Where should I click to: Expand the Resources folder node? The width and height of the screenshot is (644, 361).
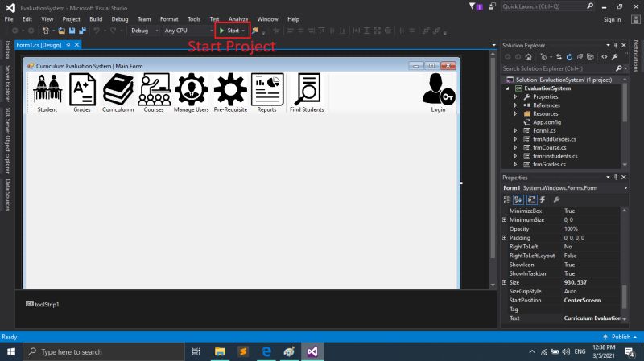pyautogui.click(x=515, y=113)
